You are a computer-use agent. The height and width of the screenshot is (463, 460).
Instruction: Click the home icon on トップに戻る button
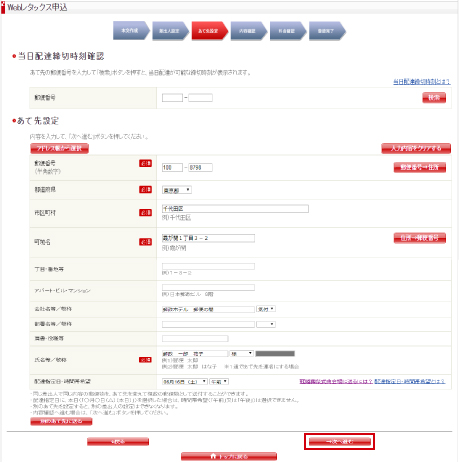click(213, 456)
